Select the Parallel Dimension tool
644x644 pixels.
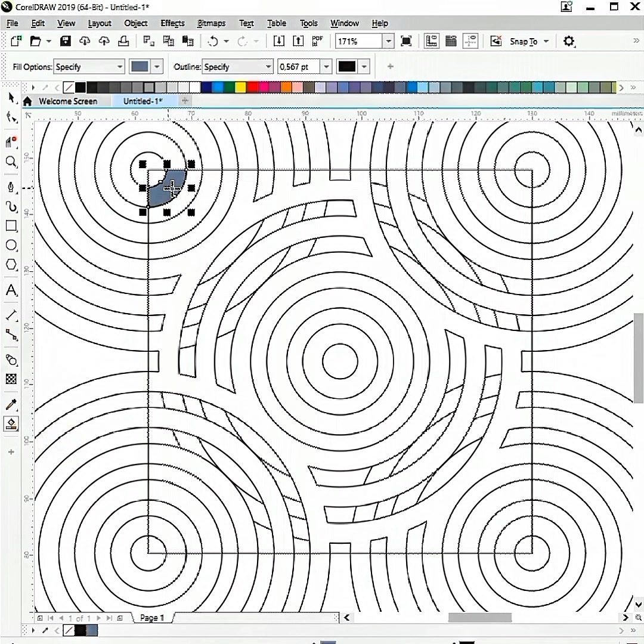[x=11, y=315]
